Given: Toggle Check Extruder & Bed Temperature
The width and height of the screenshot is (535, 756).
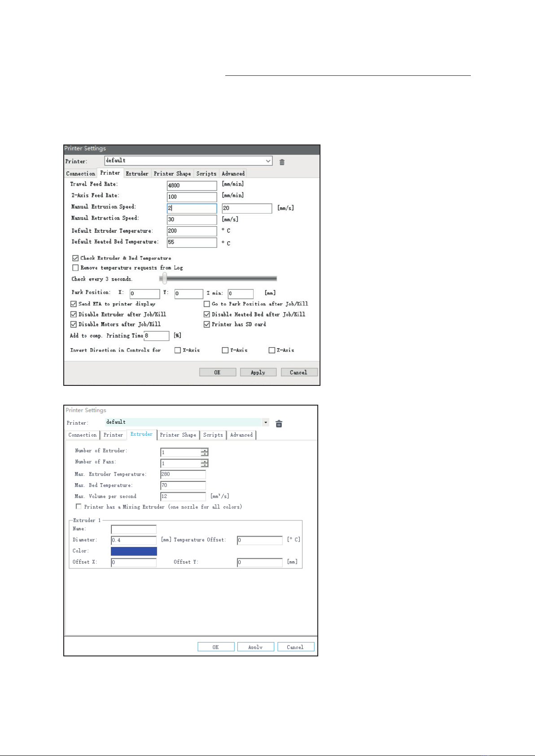Looking at the screenshot, I should point(75,258).
